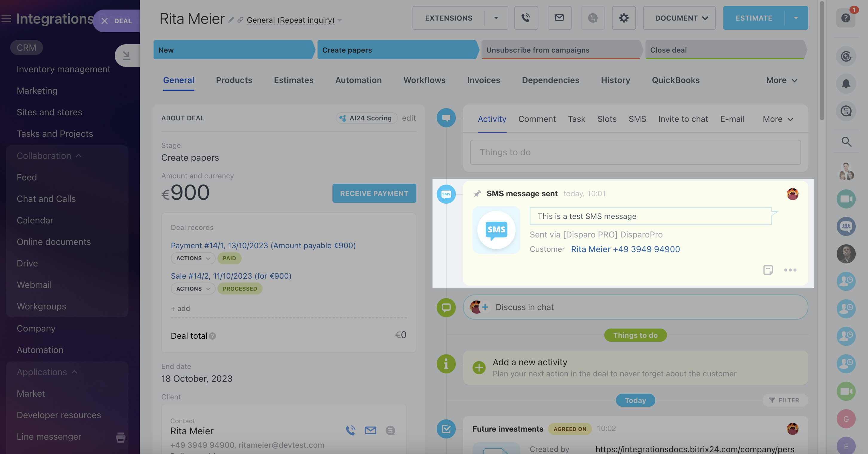Open the help question mark icon

[846, 18]
